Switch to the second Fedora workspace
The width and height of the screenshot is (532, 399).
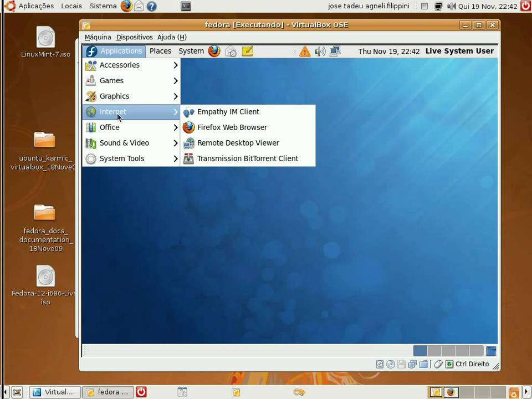(x=434, y=350)
